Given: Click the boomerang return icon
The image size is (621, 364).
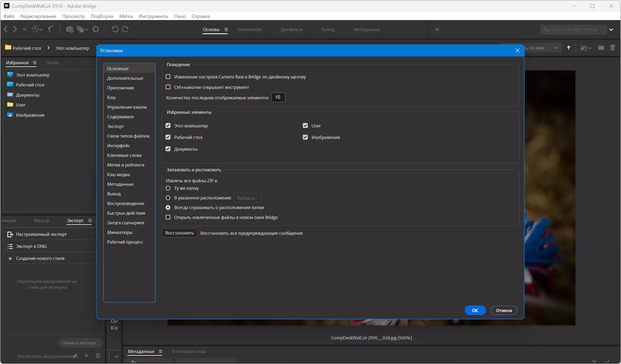Looking at the screenshot, I should (x=51, y=29).
